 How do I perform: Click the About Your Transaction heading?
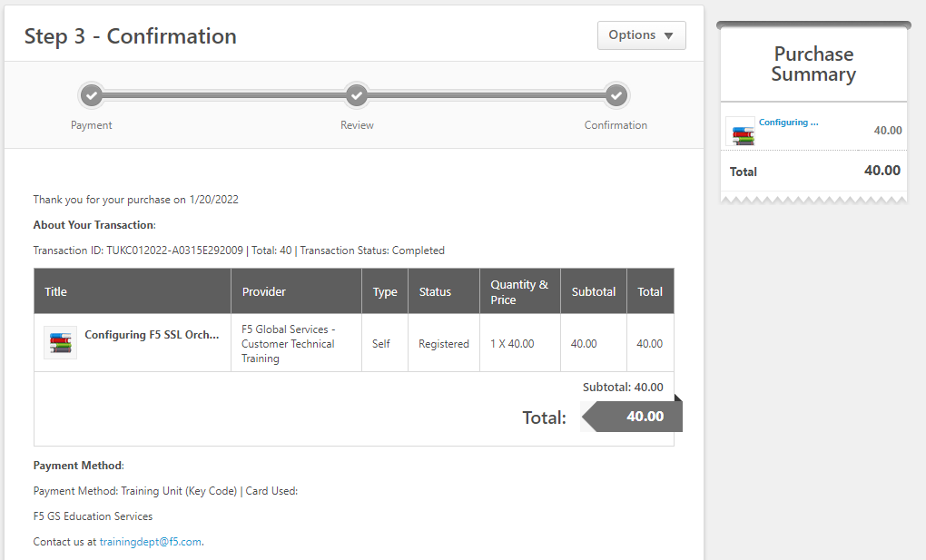pyautogui.click(x=94, y=225)
